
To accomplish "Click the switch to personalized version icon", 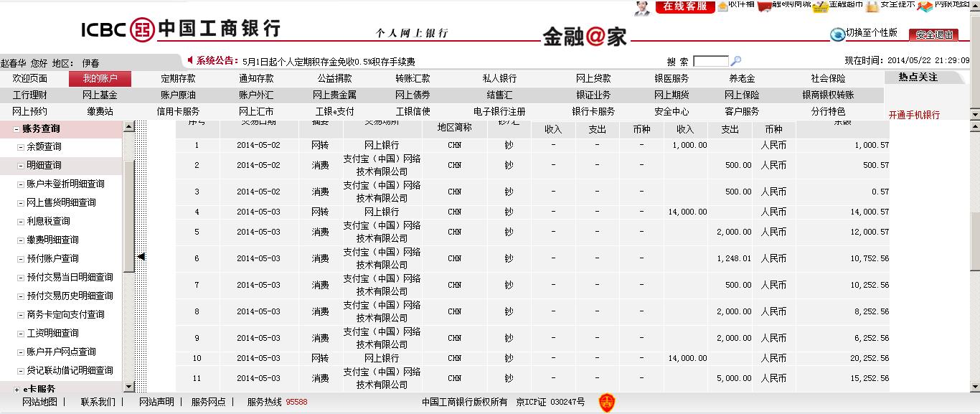I will click(x=837, y=34).
